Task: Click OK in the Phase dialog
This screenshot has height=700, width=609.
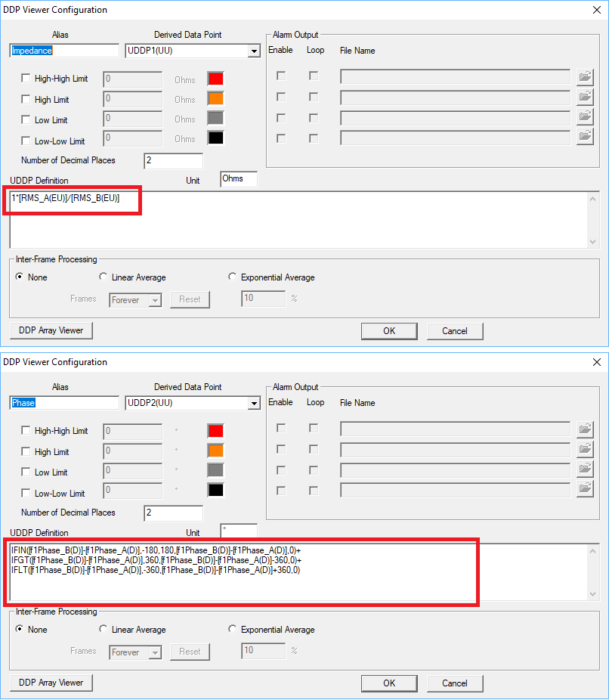Action: pos(389,683)
